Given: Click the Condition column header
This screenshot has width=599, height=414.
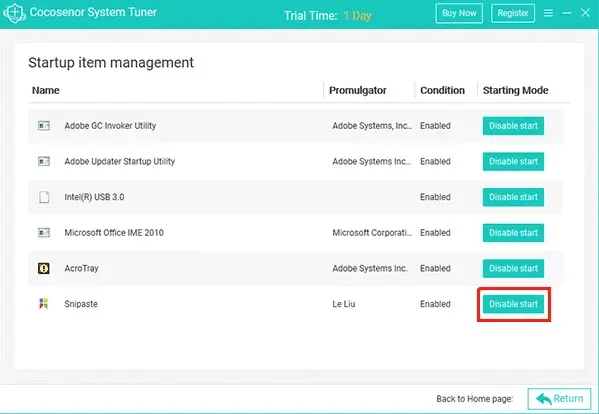Looking at the screenshot, I should coord(442,91).
